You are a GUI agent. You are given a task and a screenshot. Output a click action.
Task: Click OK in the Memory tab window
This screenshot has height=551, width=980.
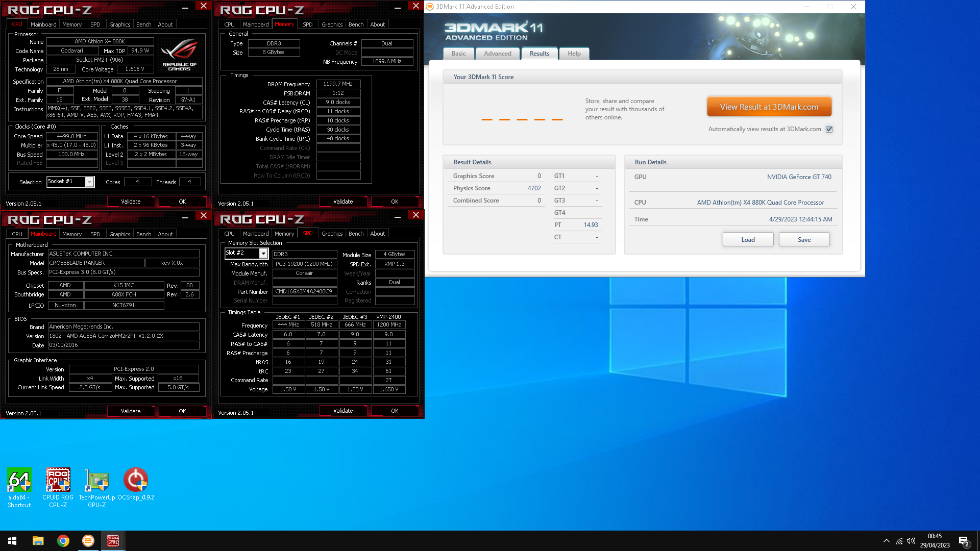(x=395, y=202)
